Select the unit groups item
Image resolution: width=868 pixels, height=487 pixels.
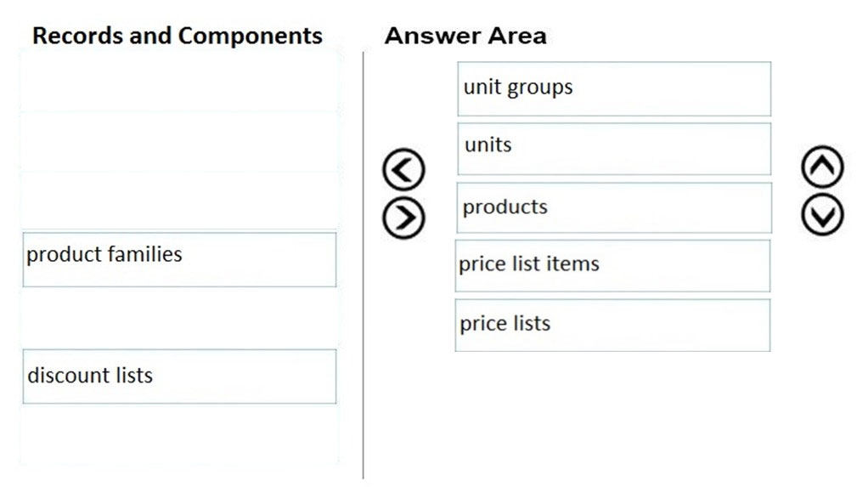[x=614, y=88]
